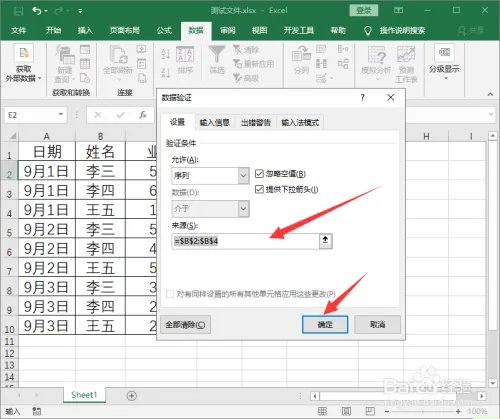Click the 高级 filter icon
Viewport: 500px width, 419px height.
(x=237, y=78)
